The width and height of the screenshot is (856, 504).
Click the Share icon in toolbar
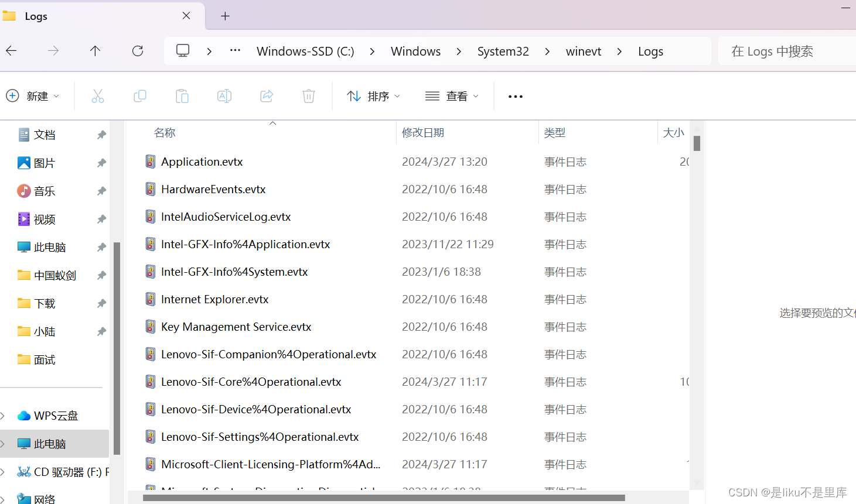point(267,96)
